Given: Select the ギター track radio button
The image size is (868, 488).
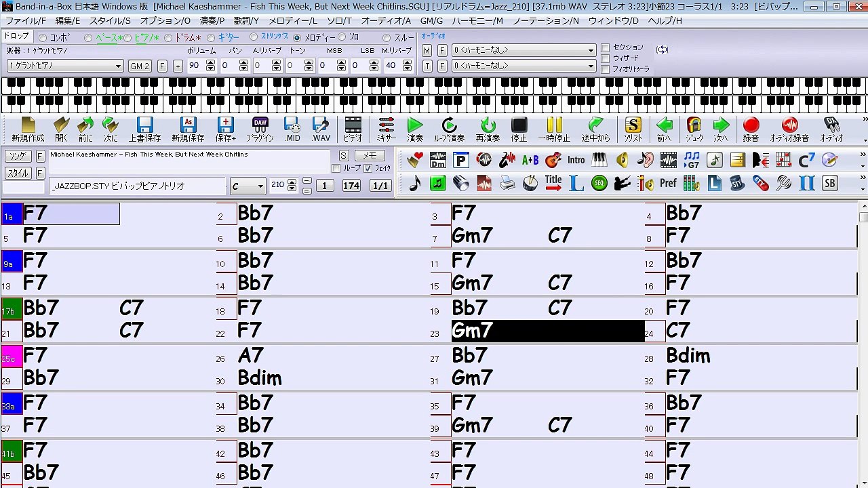Looking at the screenshot, I should tap(211, 38).
